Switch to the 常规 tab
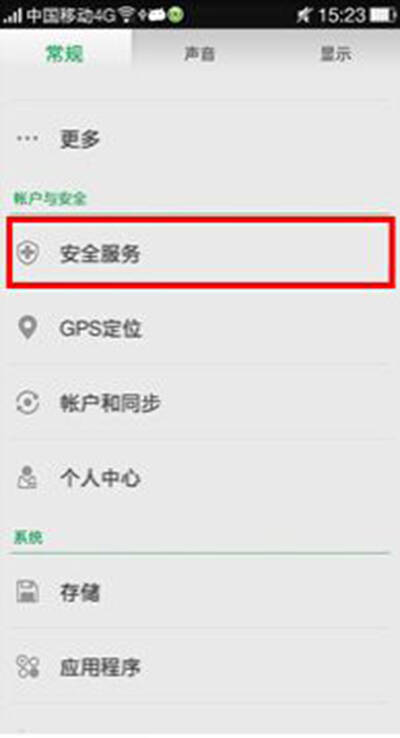 [65, 54]
